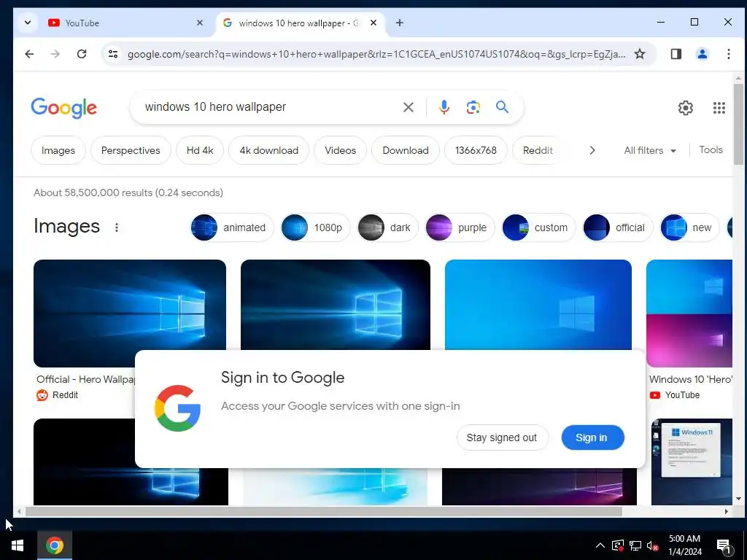Select the Hd 4k filter chip
The image size is (747, 560).
[200, 150]
